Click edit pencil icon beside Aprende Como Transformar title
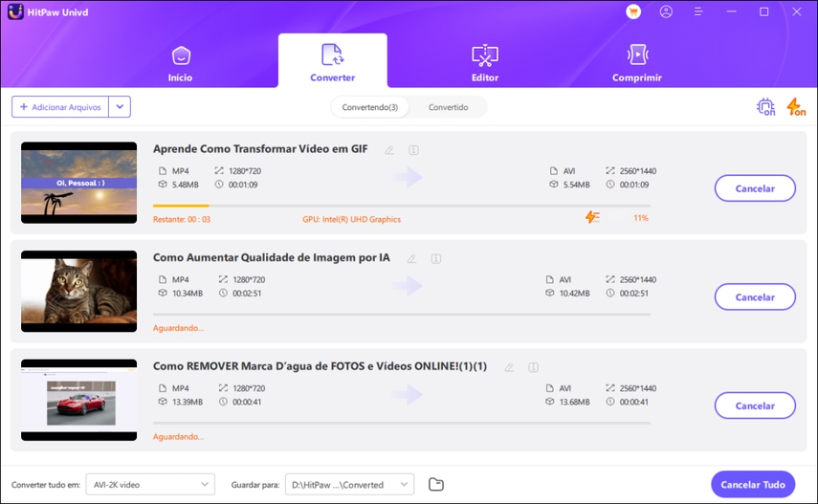This screenshot has height=504, width=818. [x=389, y=150]
